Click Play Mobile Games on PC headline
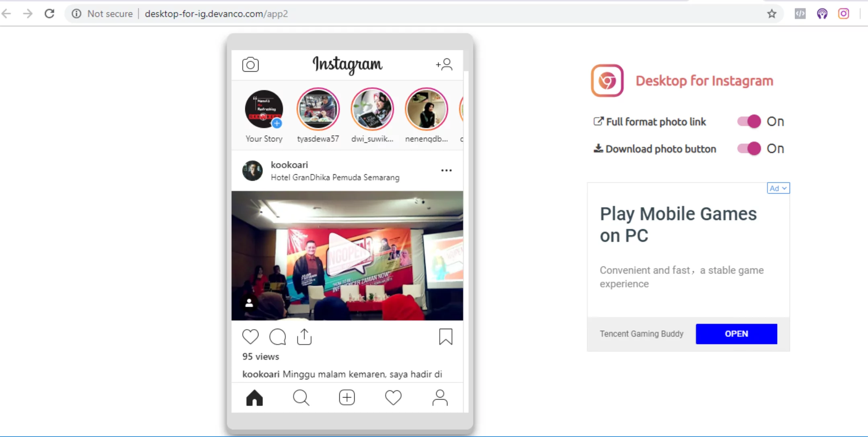 point(678,225)
